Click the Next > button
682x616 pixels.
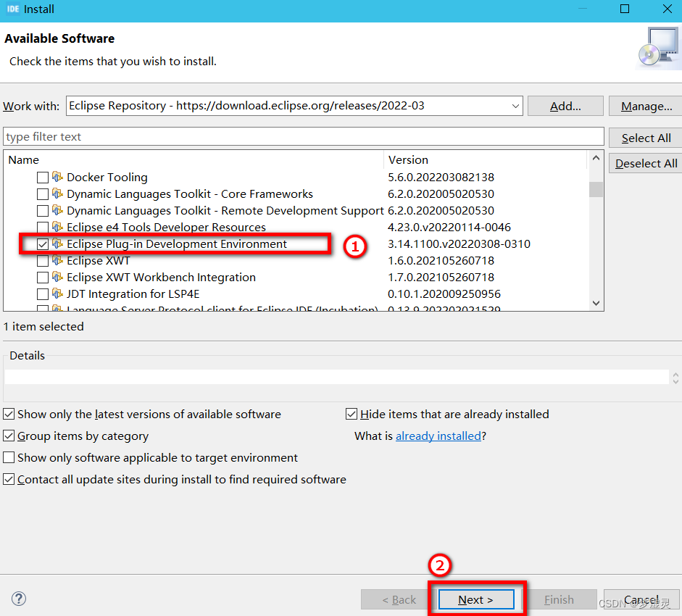[x=476, y=599]
